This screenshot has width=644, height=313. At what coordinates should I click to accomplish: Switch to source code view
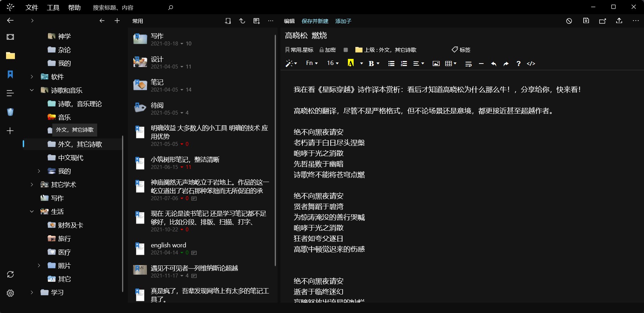(x=531, y=64)
